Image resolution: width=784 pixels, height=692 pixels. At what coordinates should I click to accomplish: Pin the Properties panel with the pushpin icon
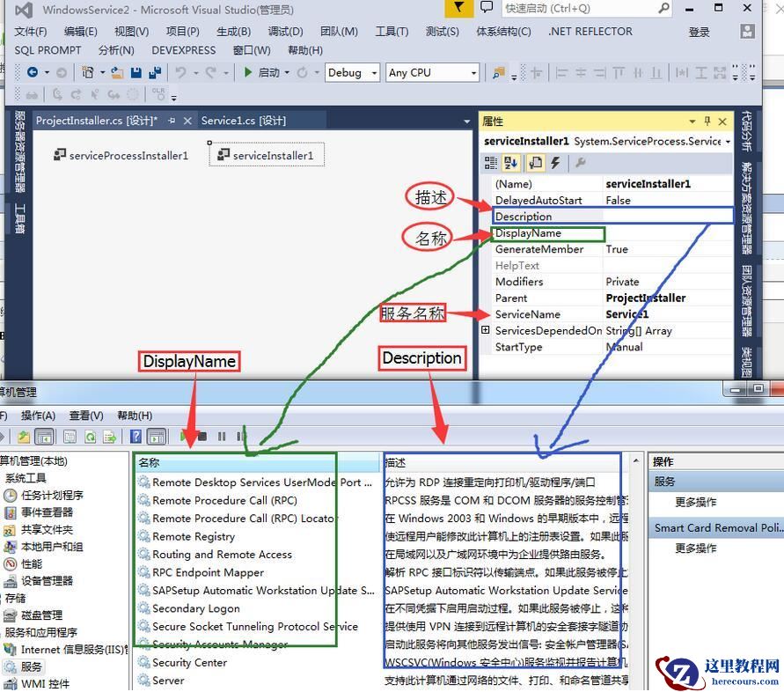[x=707, y=121]
